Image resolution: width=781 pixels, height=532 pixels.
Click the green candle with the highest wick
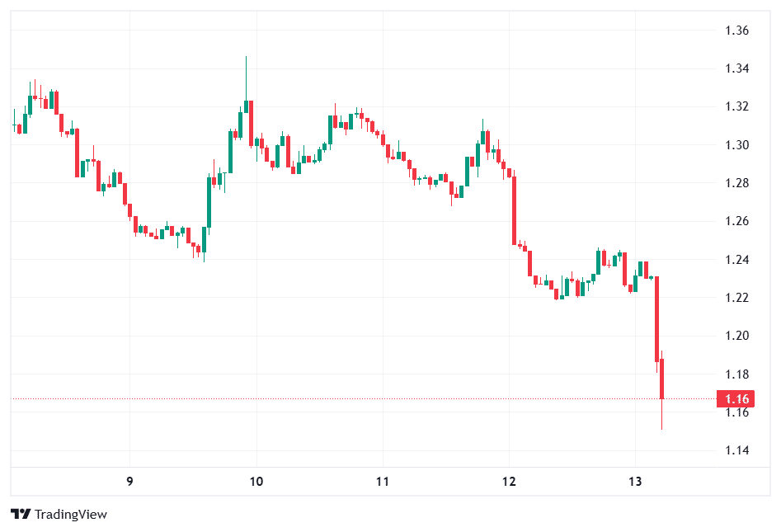pyautogui.click(x=246, y=106)
